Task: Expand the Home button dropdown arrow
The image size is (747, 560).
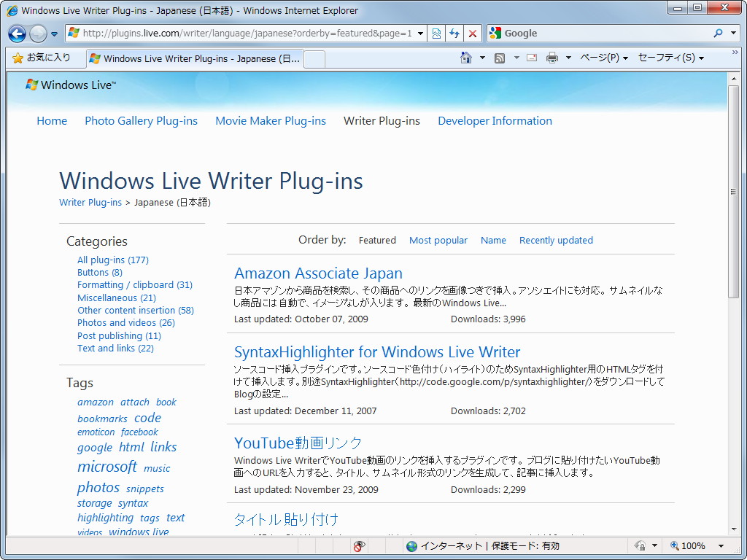Action: tap(482, 58)
